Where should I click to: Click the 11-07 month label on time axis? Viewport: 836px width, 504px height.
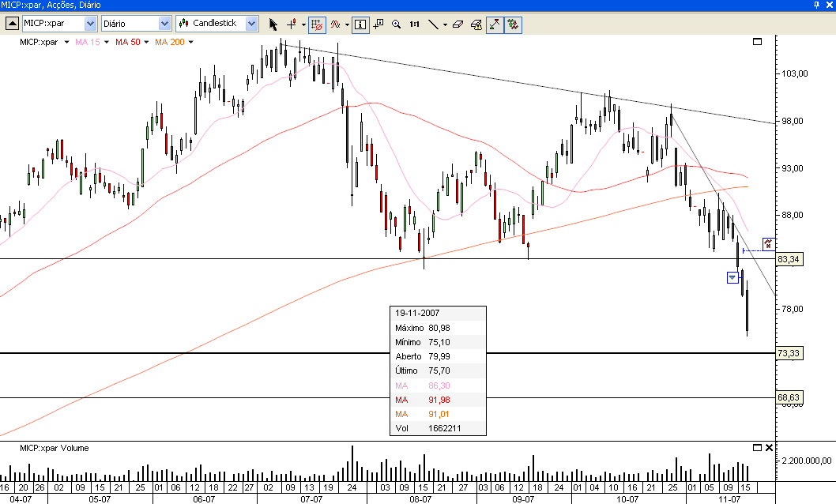tap(729, 499)
